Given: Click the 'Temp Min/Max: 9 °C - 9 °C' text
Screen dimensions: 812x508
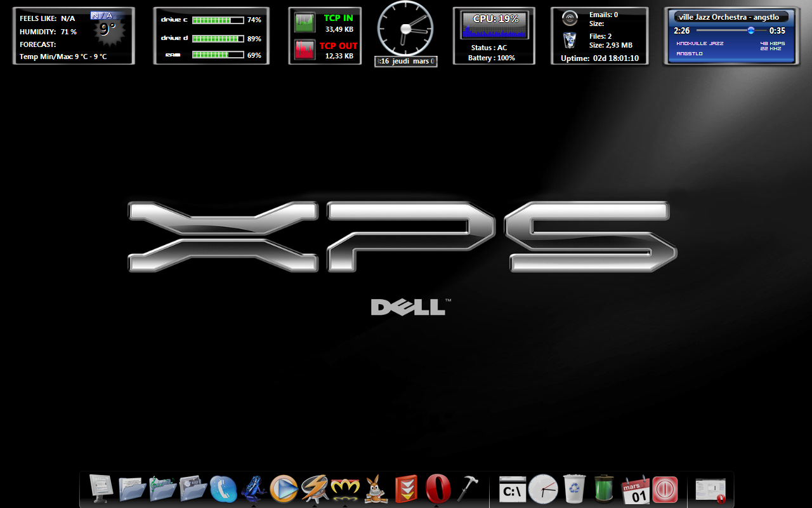Looking at the screenshot, I should [x=63, y=57].
